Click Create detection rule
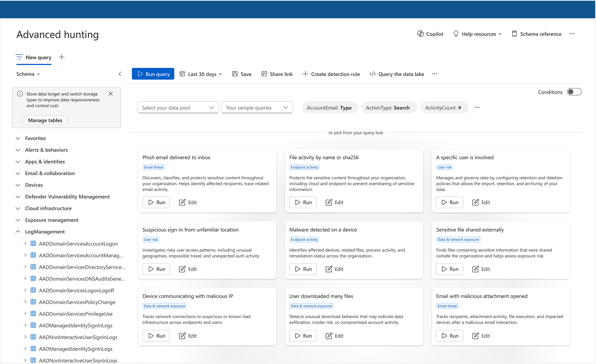Image resolution: width=596 pixels, height=364 pixels. pos(331,74)
